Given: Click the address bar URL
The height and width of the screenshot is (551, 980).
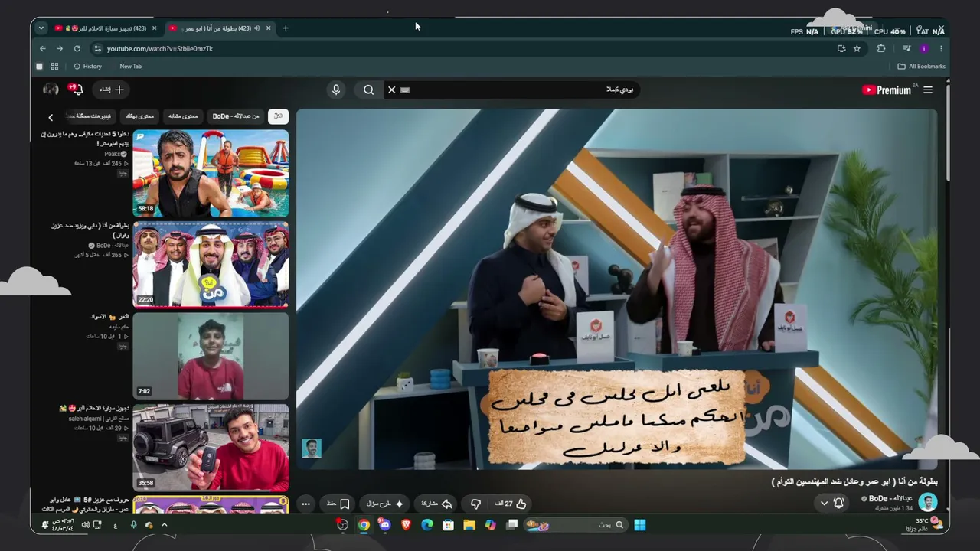Looking at the screenshot, I should [160, 48].
